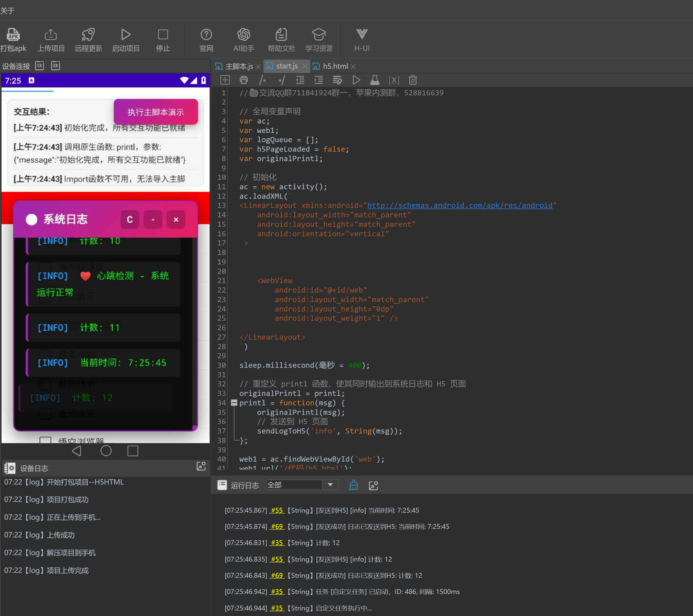Image resolution: width=693 pixels, height=616 pixels.
Task: Click the 上传项目 upload icon
Action: (50, 35)
